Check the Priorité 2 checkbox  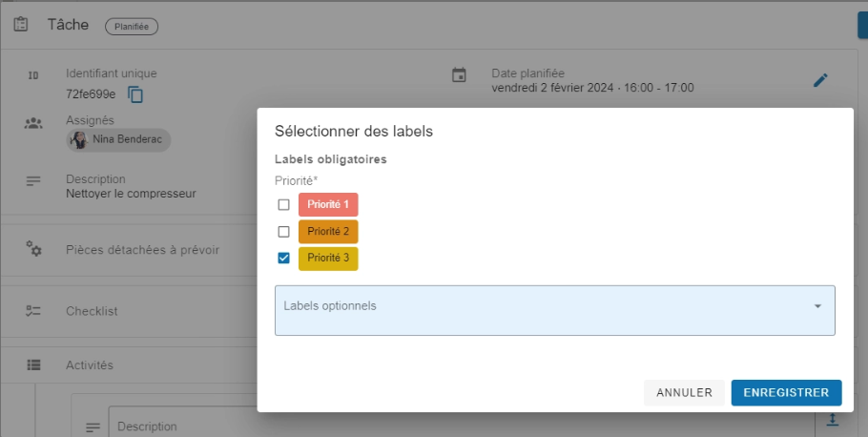[283, 231]
